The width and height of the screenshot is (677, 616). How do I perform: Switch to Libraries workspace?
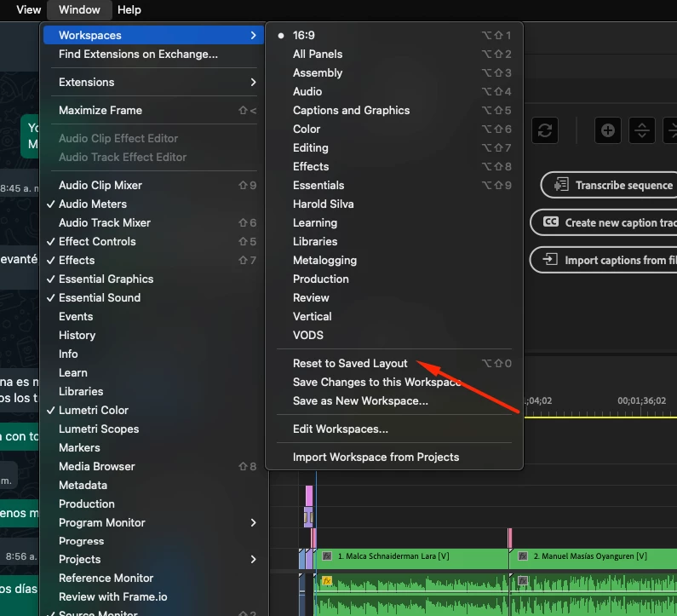tap(394, 241)
